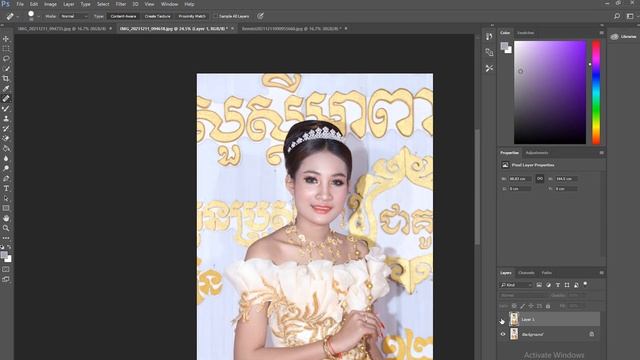Filter layers by adjustment layers icon
Viewport: 640px width, 360px height.
click(548, 285)
